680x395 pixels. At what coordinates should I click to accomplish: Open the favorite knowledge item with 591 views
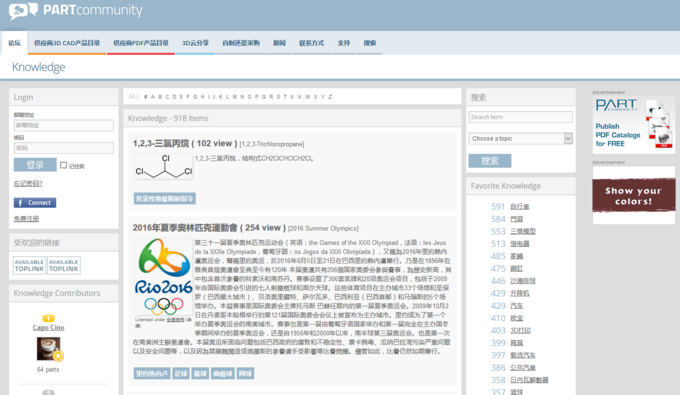(520, 207)
